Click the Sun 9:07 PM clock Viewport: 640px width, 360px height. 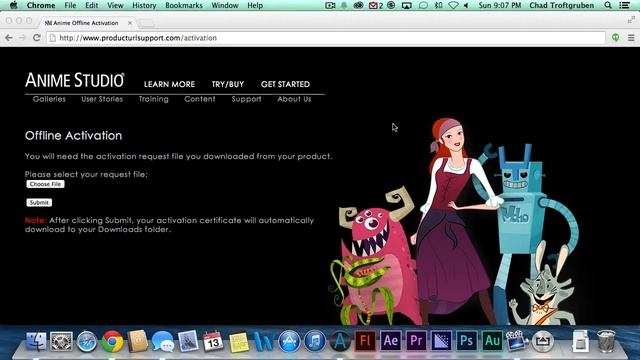click(x=500, y=5)
